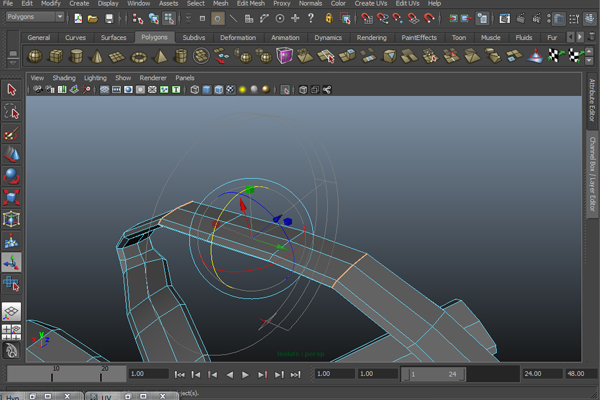Activate the Move tool in toolbox
600x400 pixels.
11,154
